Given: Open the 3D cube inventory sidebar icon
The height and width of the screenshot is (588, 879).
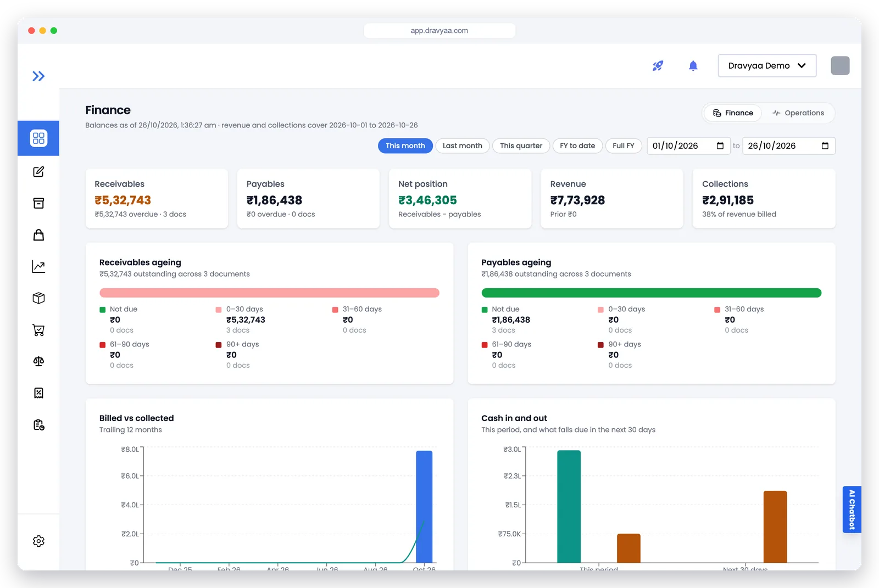Looking at the screenshot, I should click(x=38, y=298).
